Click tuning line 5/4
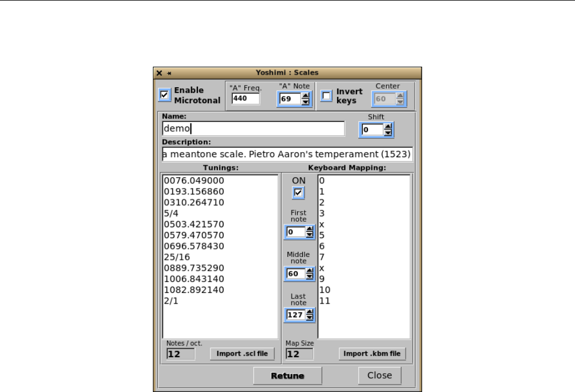Viewport: 575px width, 392px height. (171, 213)
